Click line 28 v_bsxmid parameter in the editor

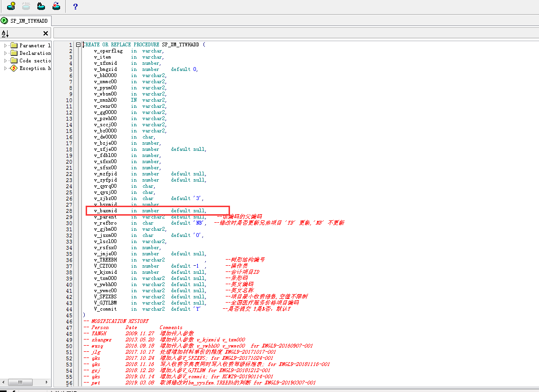coord(106,210)
